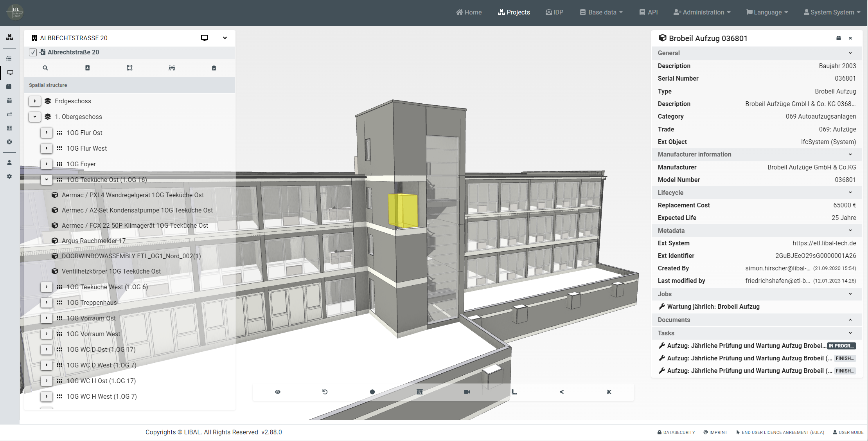Open the User Guide footer link

pyautogui.click(x=848, y=432)
